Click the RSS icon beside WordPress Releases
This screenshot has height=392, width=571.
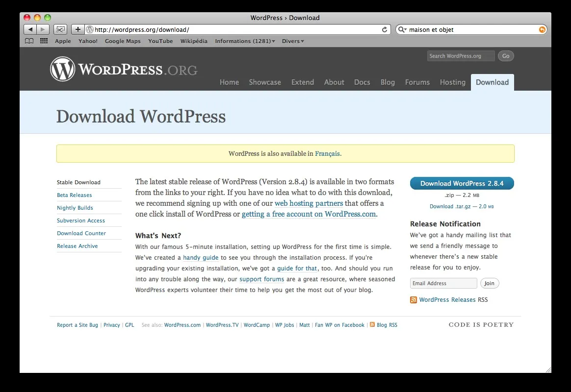(414, 300)
